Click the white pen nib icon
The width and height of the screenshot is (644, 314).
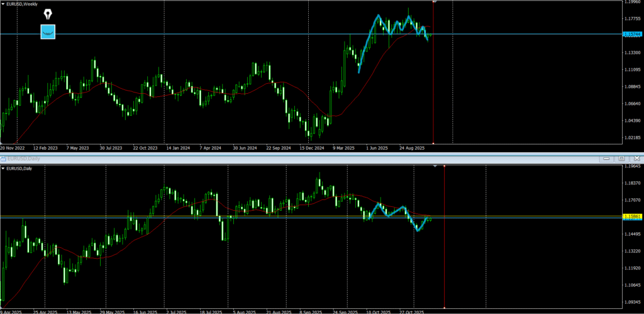point(48,14)
